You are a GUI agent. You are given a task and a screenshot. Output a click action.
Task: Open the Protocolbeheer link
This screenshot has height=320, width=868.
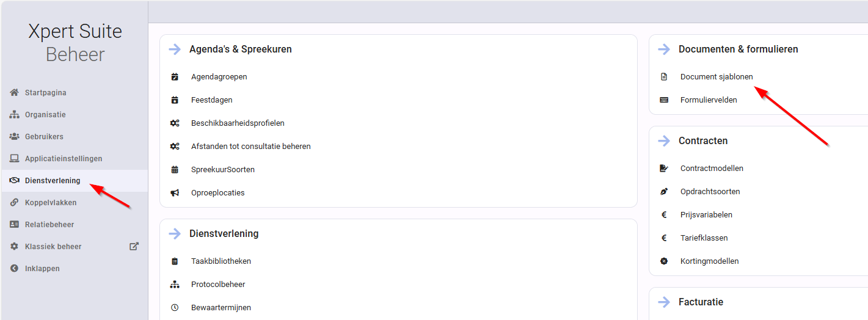pos(218,285)
